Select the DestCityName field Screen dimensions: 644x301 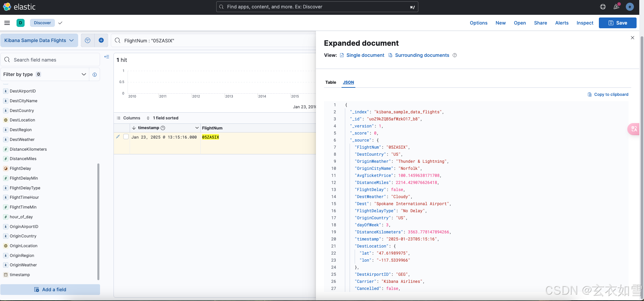23,101
